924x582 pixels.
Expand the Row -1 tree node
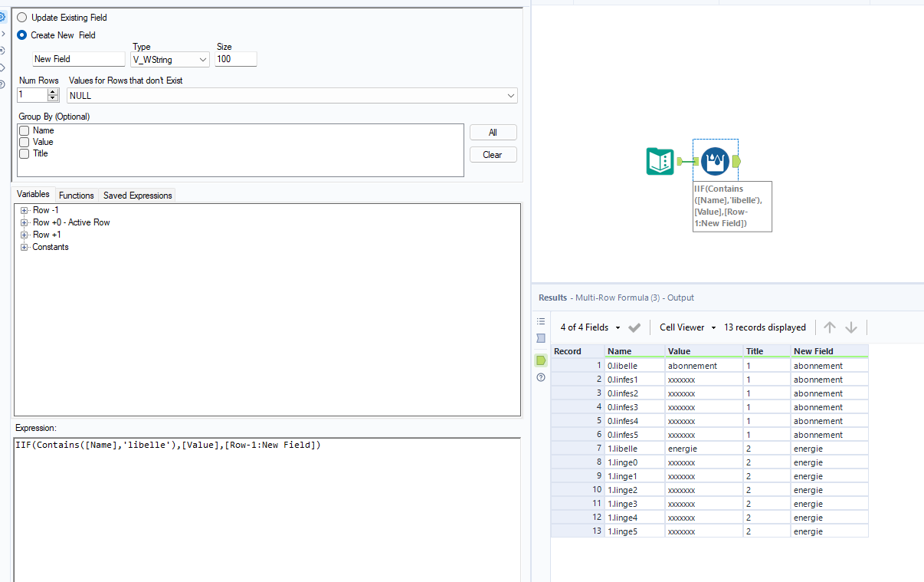[25, 210]
